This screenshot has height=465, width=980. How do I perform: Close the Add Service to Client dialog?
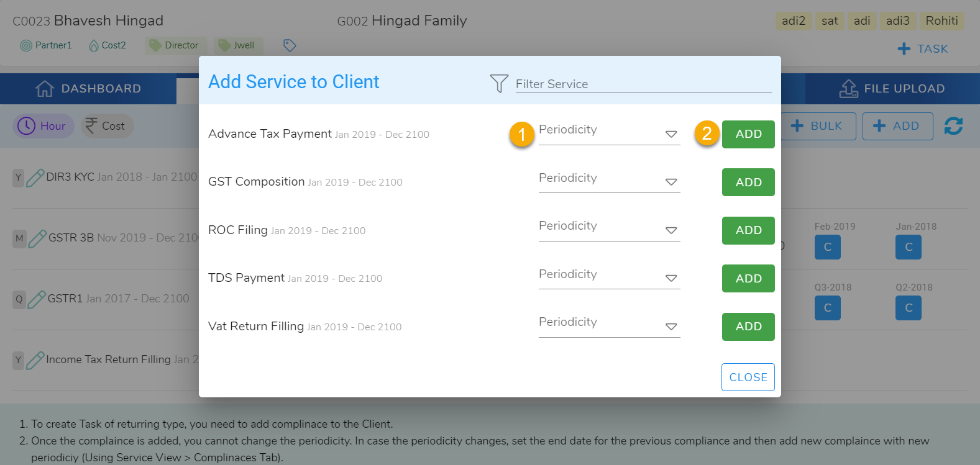[748, 377]
